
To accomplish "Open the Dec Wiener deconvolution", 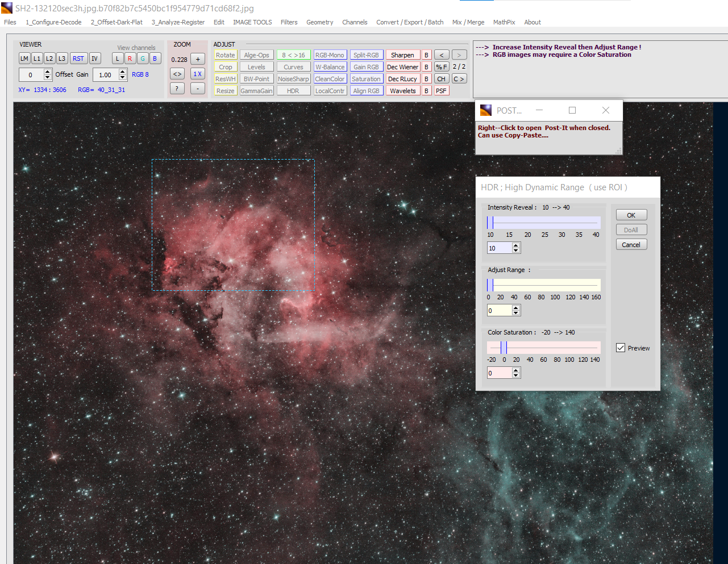I will pyautogui.click(x=402, y=67).
